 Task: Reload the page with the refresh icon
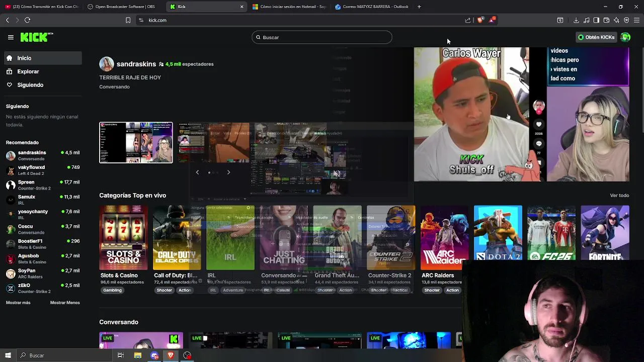(x=28, y=20)
